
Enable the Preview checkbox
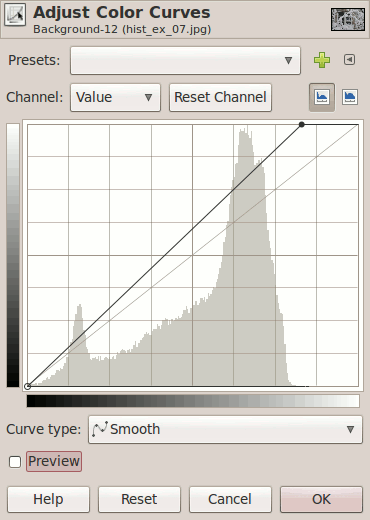15,462
